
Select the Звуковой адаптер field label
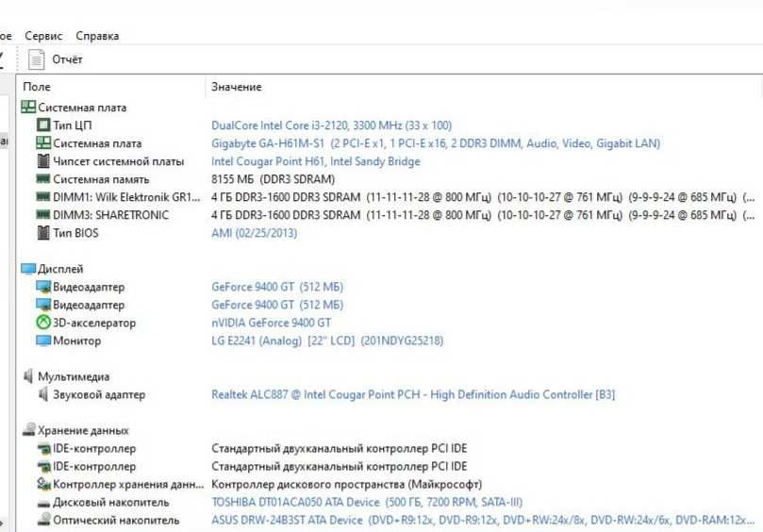tap(99, 394)
